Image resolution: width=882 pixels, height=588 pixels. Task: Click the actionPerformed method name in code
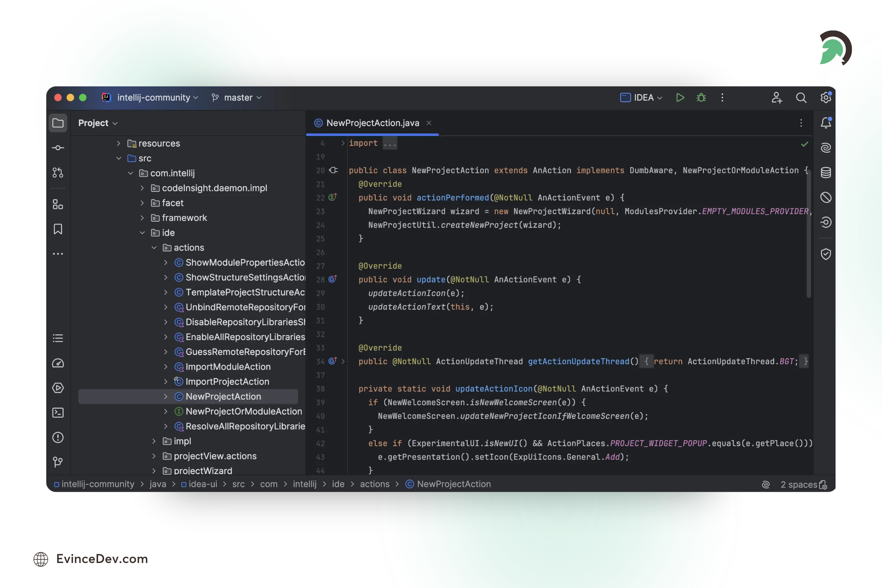point(453,198)
